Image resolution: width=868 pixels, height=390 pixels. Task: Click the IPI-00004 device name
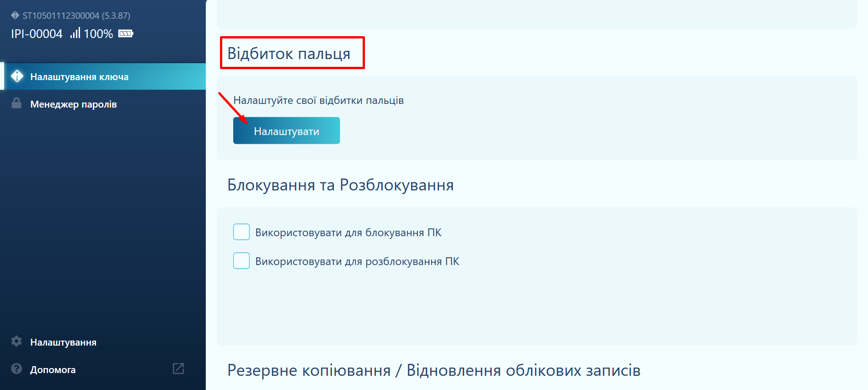coord(37,34)
